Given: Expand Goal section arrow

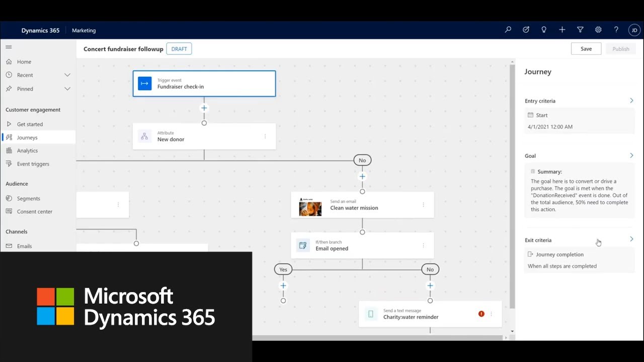Looking at the screenshot, I should coord(631,155).
